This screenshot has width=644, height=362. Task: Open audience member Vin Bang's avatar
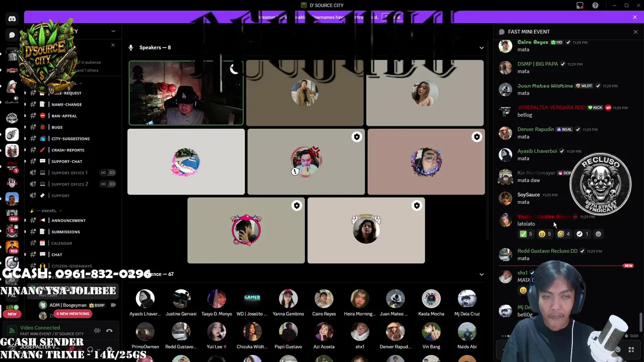[431, 332]
